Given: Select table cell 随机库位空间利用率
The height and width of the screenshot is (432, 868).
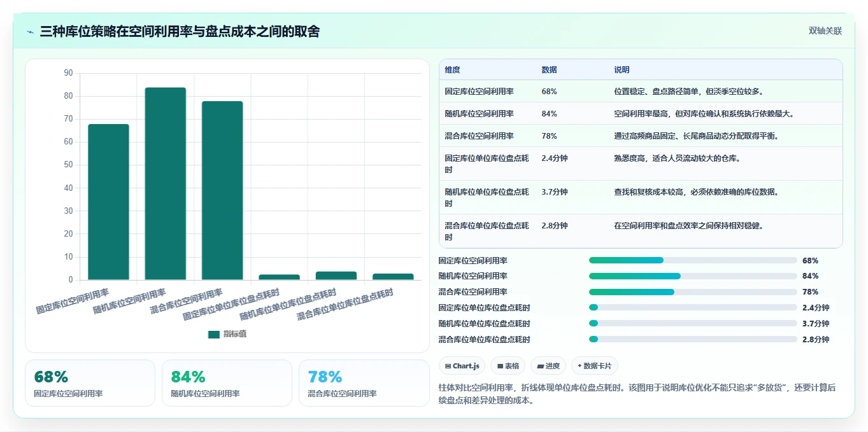Looking at the screenshot, I should pos(480,114).
